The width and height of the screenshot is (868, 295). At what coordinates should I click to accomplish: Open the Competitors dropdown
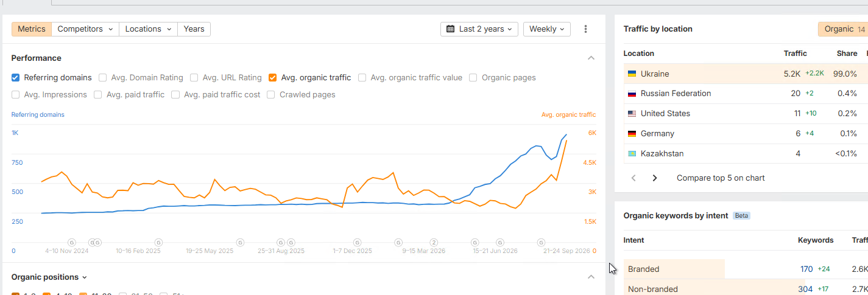tap(85, 29)
